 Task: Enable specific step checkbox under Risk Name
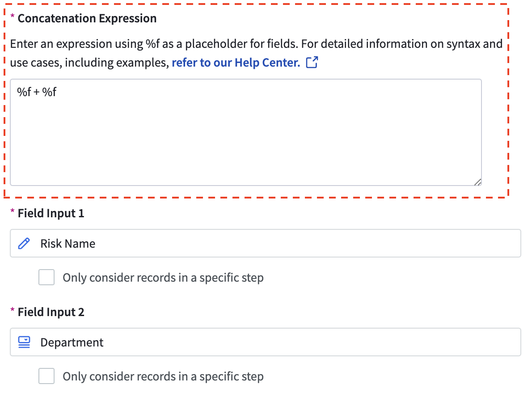click(x=46, y=277)
